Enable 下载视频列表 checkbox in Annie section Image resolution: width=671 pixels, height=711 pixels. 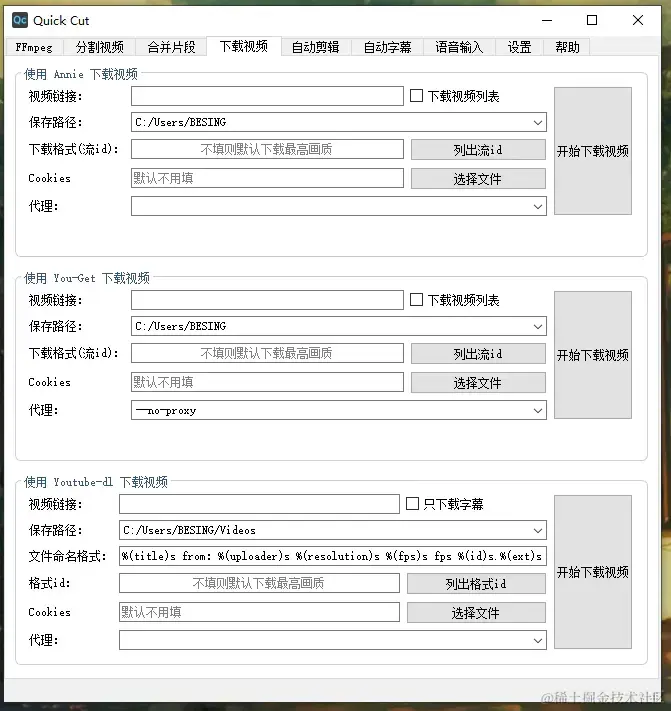point(416,96)
